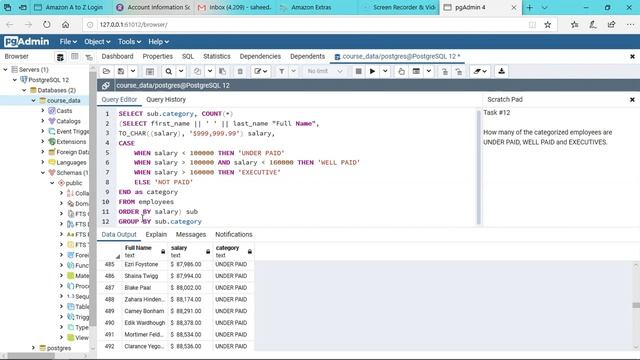Click the Filter funnel icon

tap(282, 71)
